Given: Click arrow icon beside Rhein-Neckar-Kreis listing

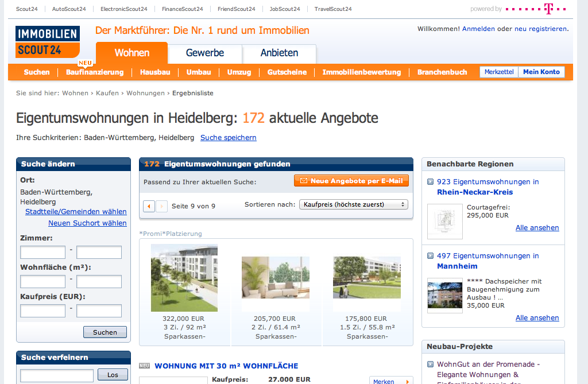Looking at the screenshot, I should (x=431, y=182).
